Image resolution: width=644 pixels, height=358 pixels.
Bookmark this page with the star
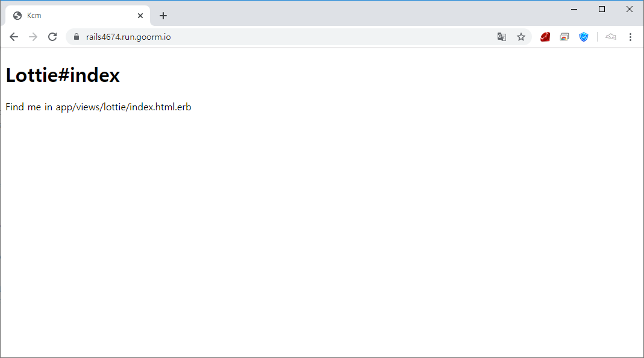pos(521,37)
